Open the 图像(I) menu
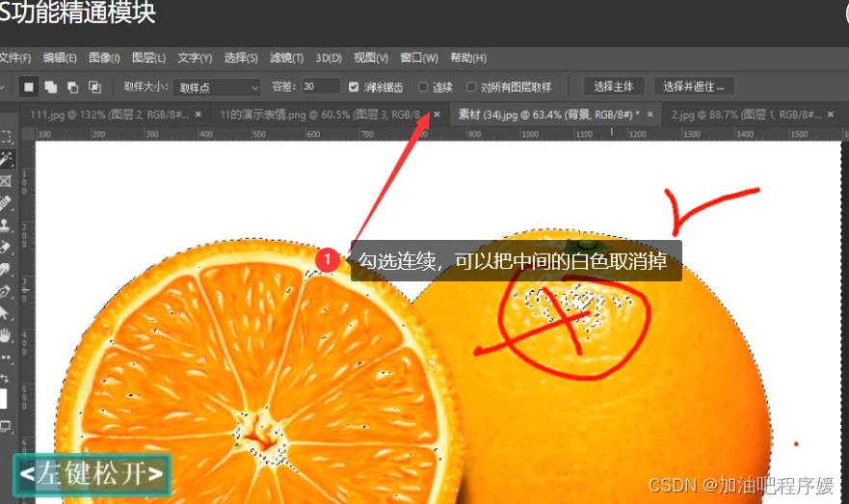The image size is (849, 504). click(x=104, y=58)
